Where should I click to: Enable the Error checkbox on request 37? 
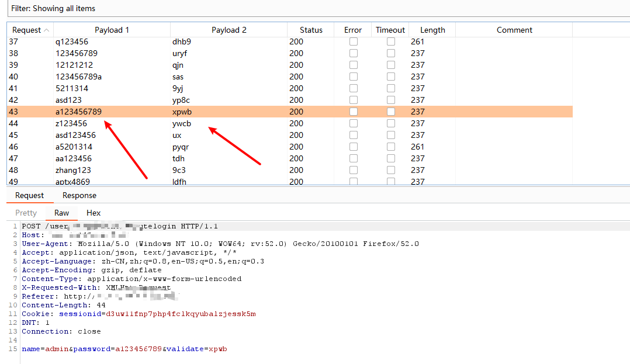(353, 41)
